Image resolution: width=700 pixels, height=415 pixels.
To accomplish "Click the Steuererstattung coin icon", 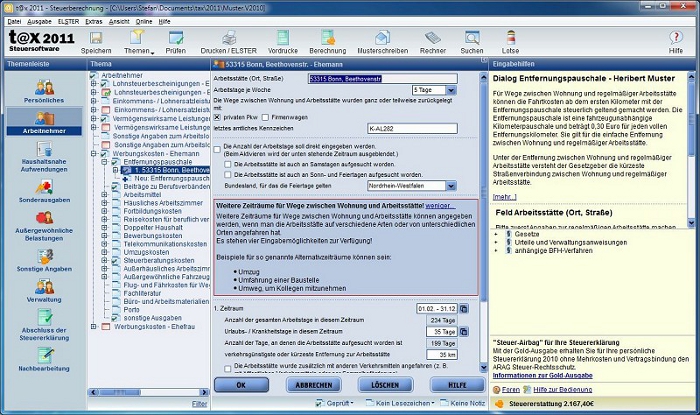I will [x=500, y=404].
